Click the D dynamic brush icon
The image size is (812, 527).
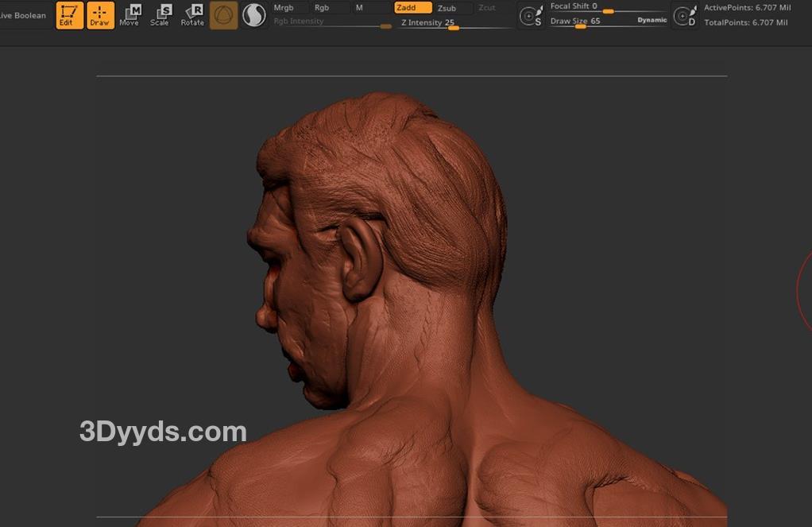pyautogui.click(x=684, y=15)
